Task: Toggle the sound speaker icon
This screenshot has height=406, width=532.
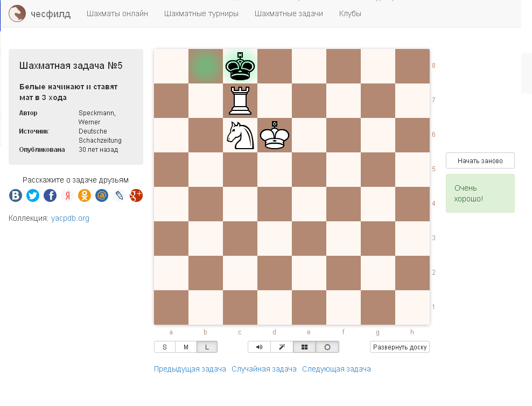Action: pyautogui.click(x=259, y=347)
